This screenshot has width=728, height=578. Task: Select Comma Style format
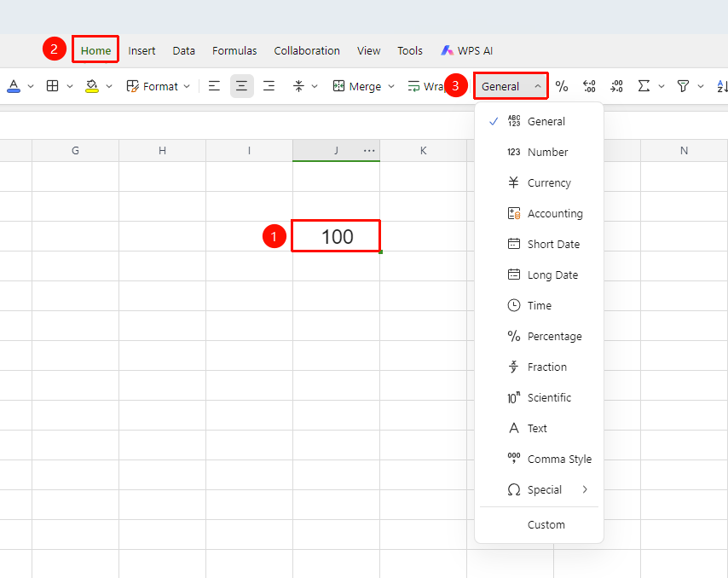point(539,460)
